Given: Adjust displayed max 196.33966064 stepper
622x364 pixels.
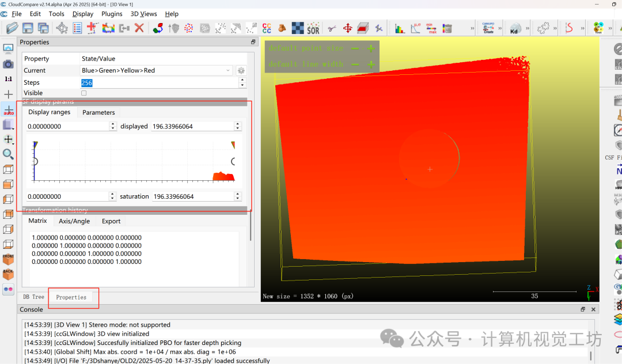Looking at the screenshot, I should point(238,126).
